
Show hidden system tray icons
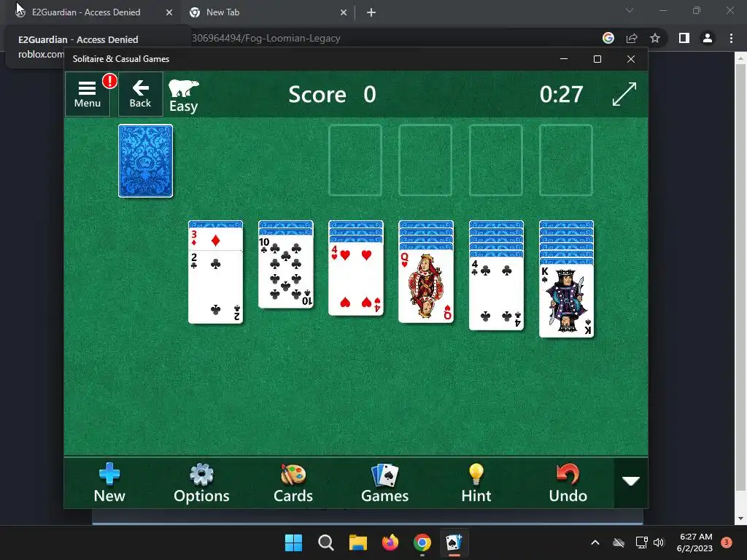click(x=595, y=542)
